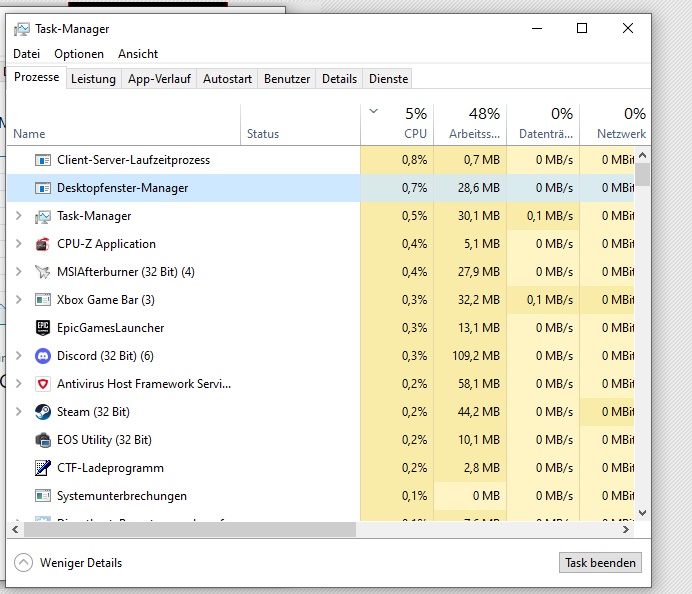Click the Steam icon
This screenshot has width=692, height=594.
[43, 412]
